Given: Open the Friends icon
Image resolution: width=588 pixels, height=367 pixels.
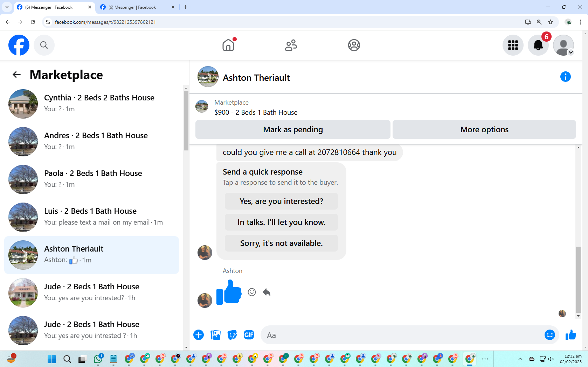Looking at the screenshot, I should point(291,45).
